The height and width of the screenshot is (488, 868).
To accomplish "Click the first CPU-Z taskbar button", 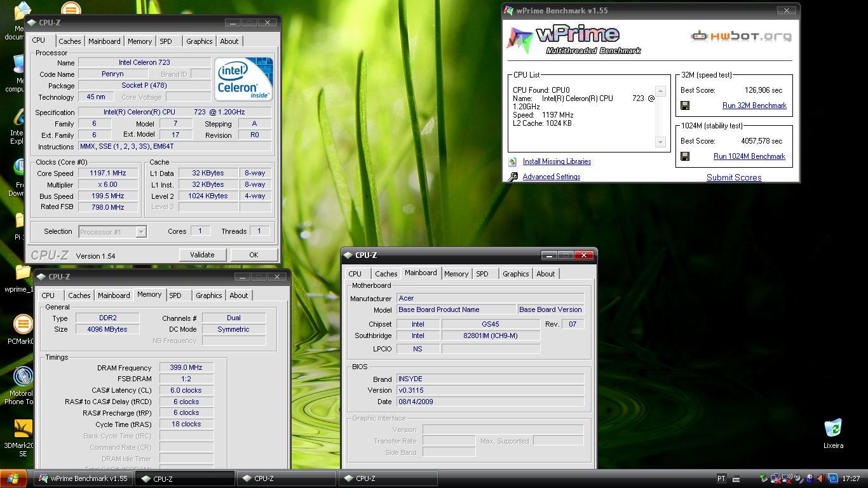I will point(185,478).
